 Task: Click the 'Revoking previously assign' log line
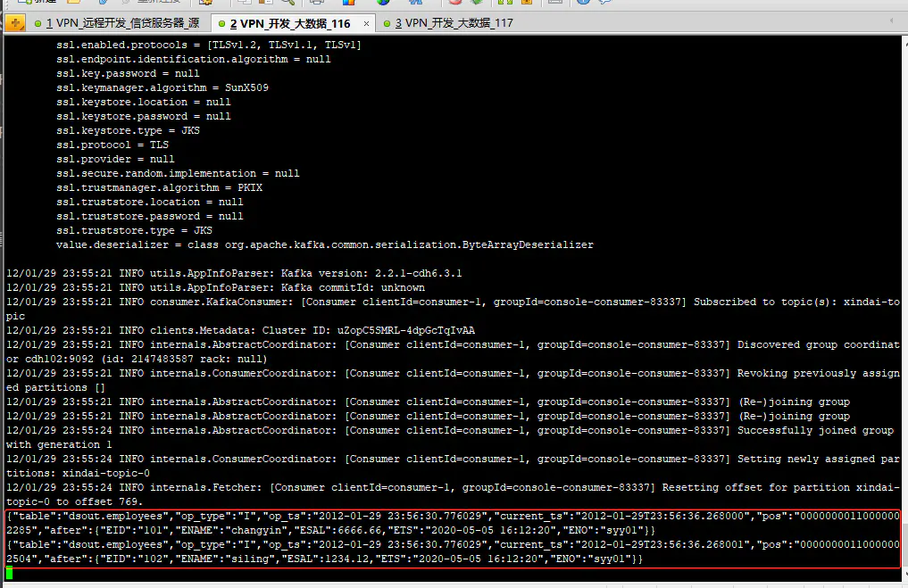tap(453, 373)
